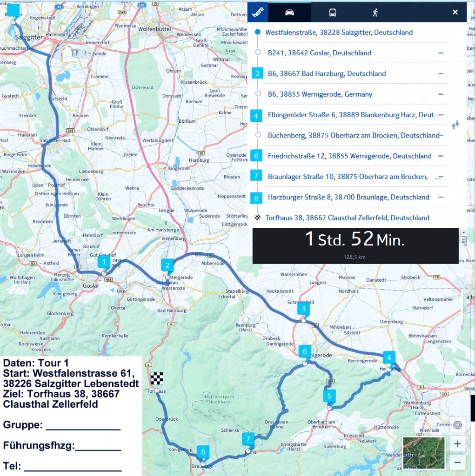Zoom in on the map
475x476 pixels.
pyautogui.click(x=457, y=444)
